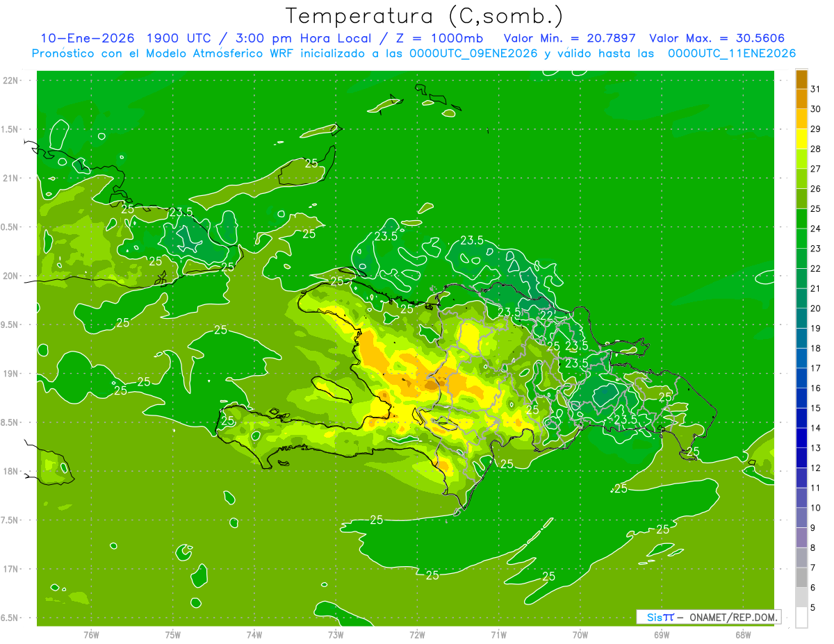Click legend value '19'
The height and width of the screenshot is (644, 834).
[816, 328]
